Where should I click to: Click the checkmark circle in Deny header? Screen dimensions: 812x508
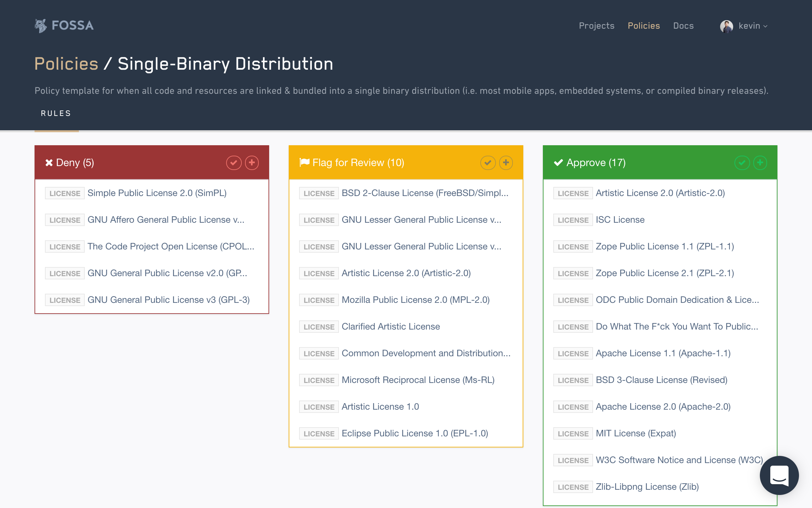(x=234, y=162)
